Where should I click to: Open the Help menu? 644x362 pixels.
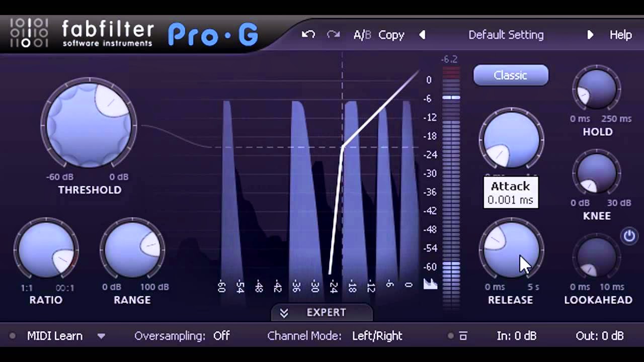click(x=620, y=35)
